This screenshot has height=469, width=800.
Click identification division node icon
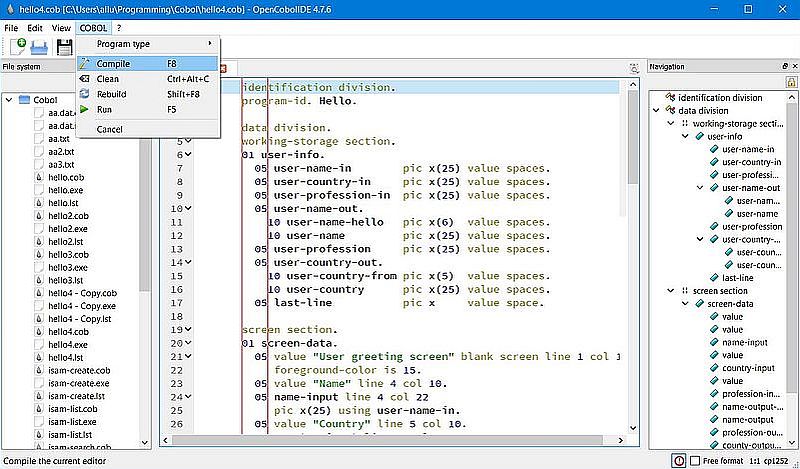[x=670, y=97]
